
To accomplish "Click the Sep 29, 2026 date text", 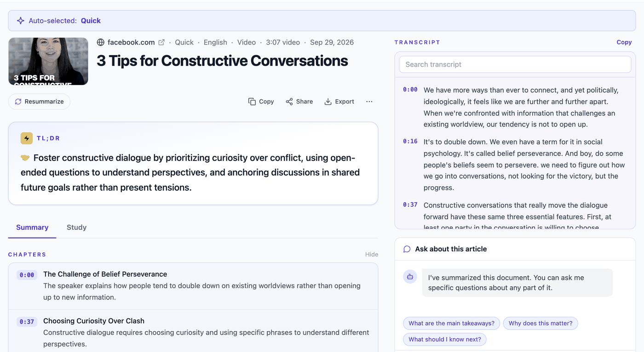I will point(332,42).
